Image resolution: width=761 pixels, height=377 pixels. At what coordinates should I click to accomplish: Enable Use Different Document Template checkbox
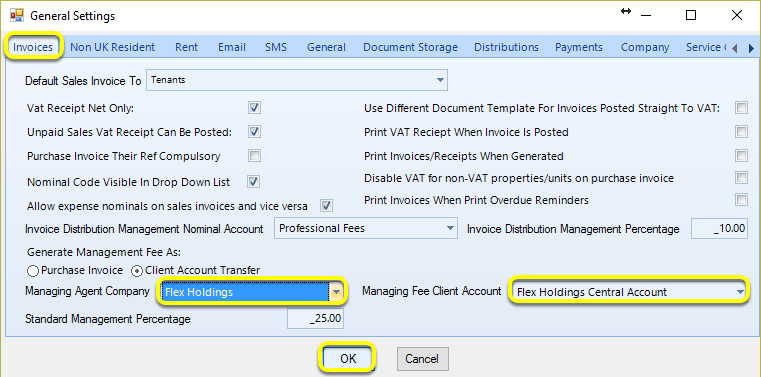(741, 108)
